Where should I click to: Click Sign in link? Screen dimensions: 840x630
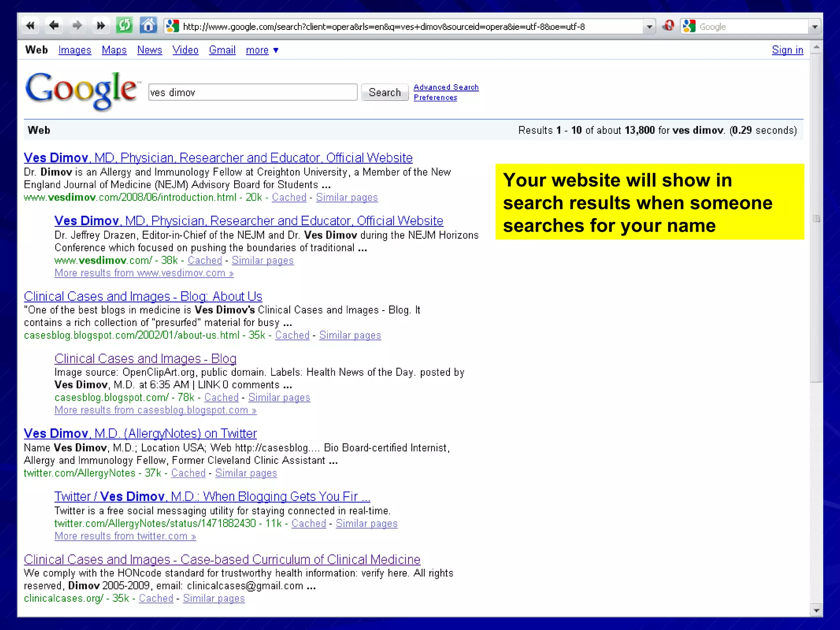[787, 50]
